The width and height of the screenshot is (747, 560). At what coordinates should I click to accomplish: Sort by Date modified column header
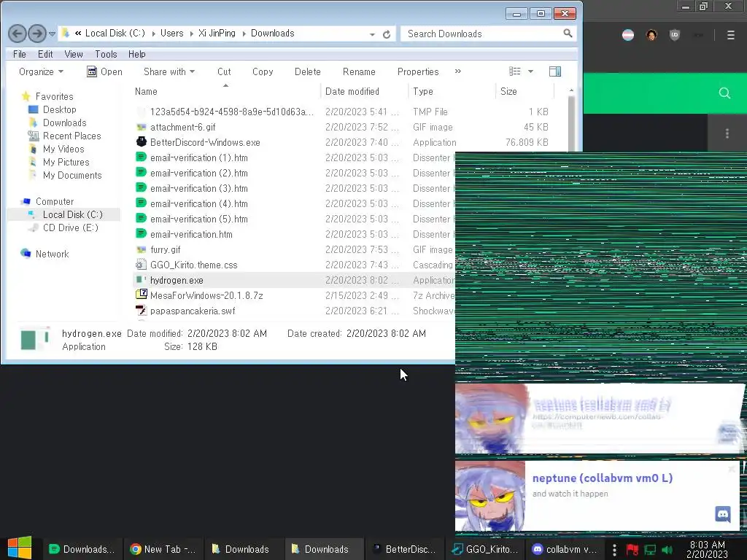point(352,91)
